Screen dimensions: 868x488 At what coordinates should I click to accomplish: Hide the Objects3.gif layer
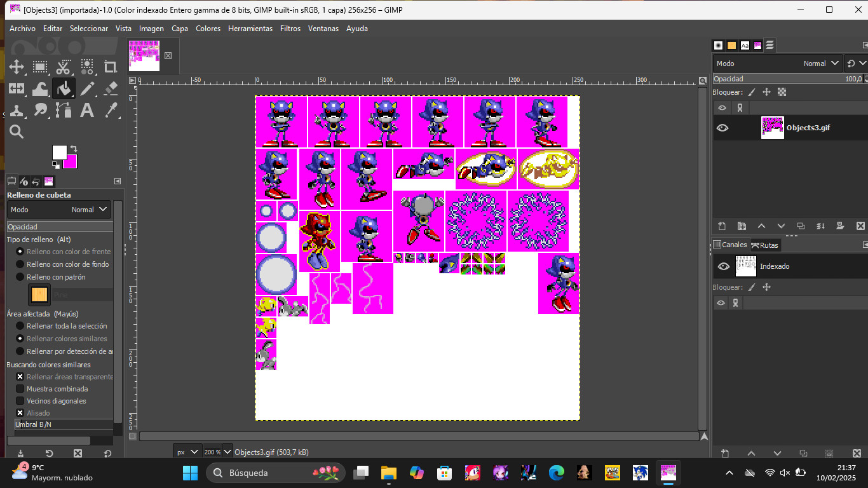click(x=722, y=128)
